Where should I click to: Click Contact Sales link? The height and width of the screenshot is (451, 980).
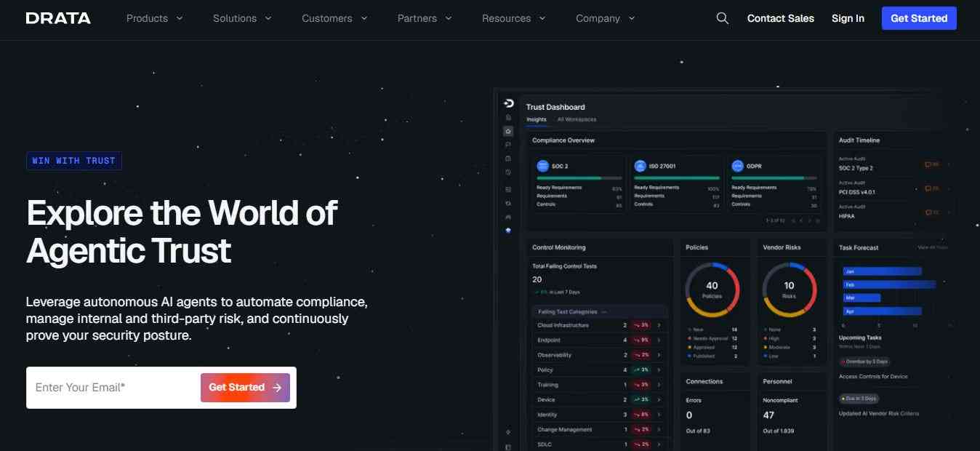click(x=781, y=18)
